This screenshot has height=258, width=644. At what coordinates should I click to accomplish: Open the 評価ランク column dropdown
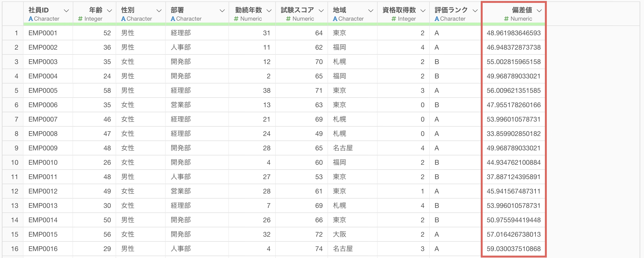475,11
